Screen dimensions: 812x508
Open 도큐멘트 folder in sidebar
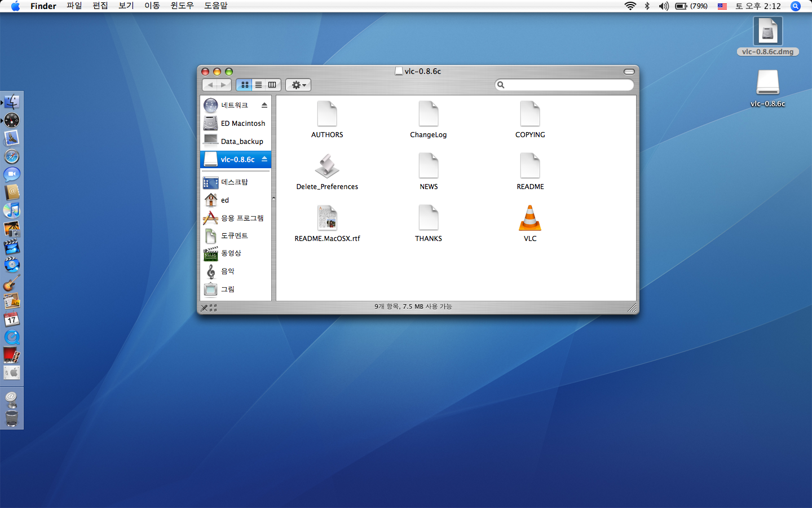pyautogui.click(x=236, y=235)
